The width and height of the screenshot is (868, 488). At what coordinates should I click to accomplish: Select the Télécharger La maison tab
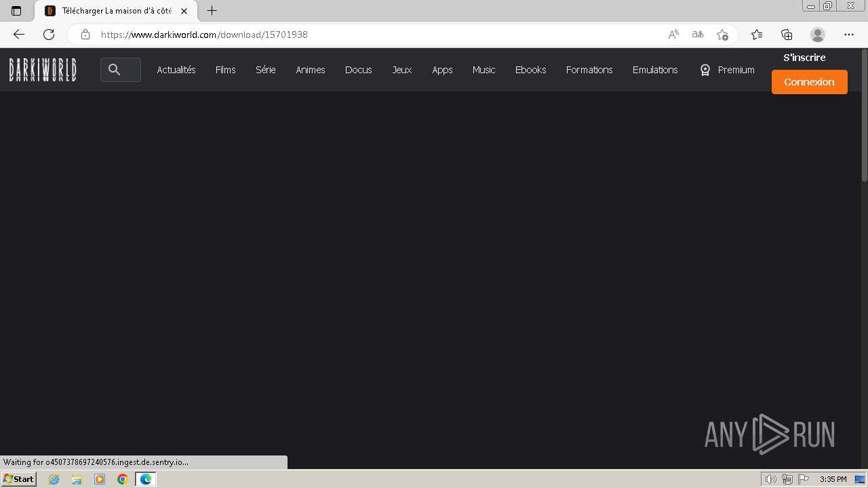115,11
